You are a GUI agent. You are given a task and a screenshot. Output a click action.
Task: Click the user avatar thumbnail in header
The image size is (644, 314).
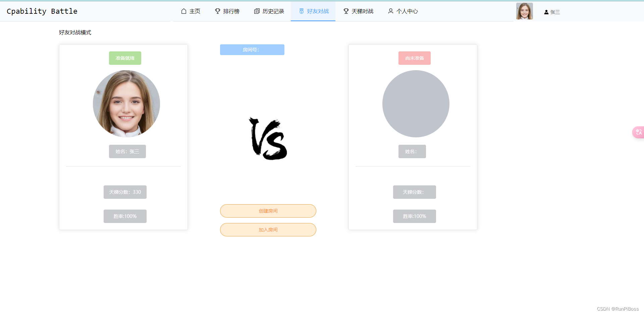[524, 11]
